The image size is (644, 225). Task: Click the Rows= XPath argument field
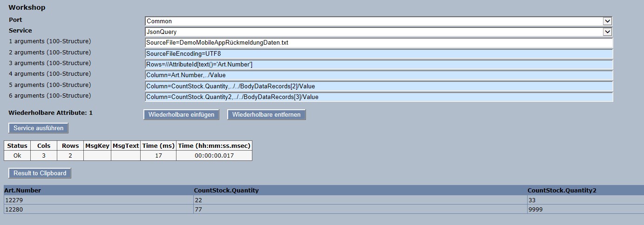pyautogui.click(x=379, y=64)
